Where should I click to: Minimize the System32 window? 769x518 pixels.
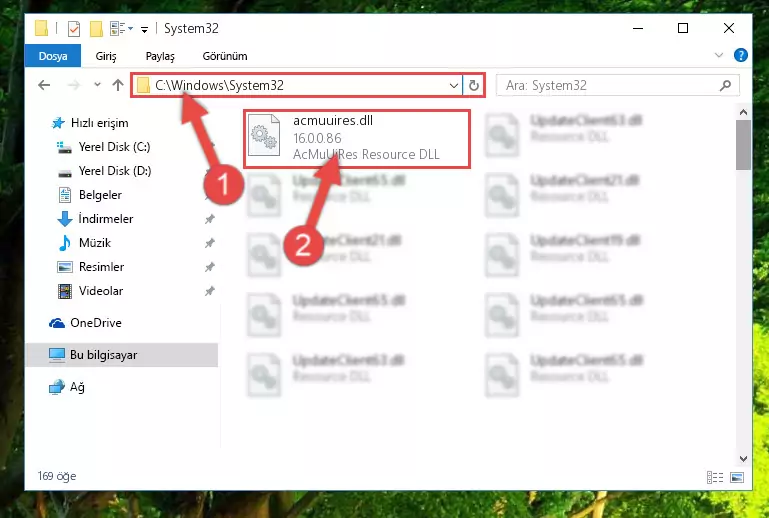pos(638,28)
